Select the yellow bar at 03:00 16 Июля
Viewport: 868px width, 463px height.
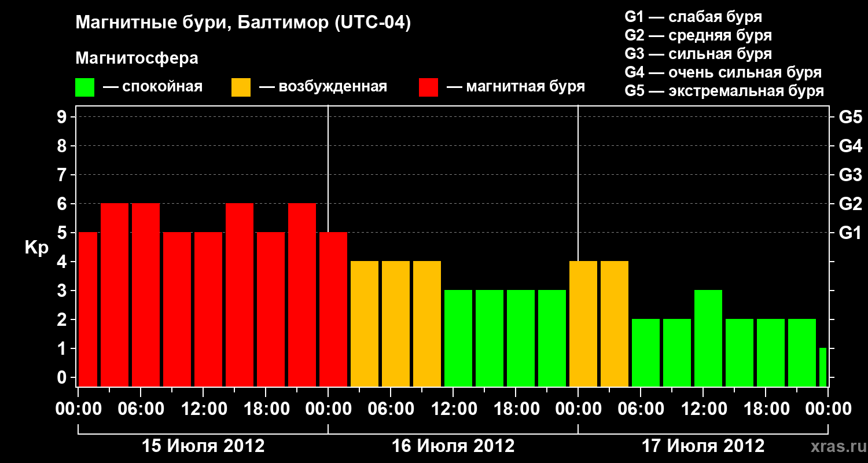point(365,324)
